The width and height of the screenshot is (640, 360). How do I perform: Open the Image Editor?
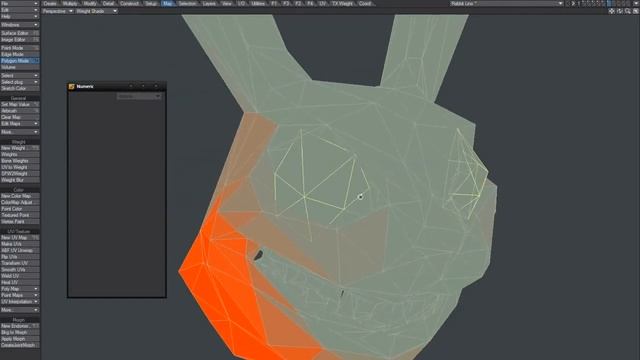pyautogui.click(x=20, y=40)
